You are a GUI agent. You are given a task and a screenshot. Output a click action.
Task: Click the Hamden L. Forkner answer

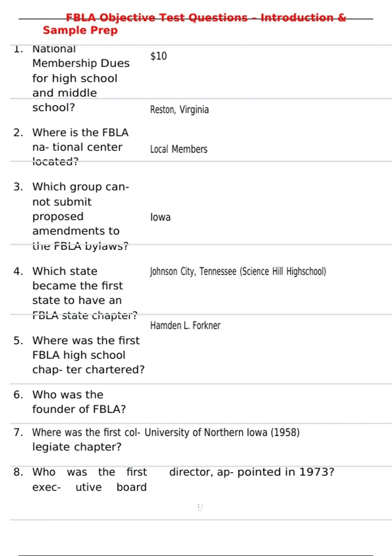coord(185,325)
